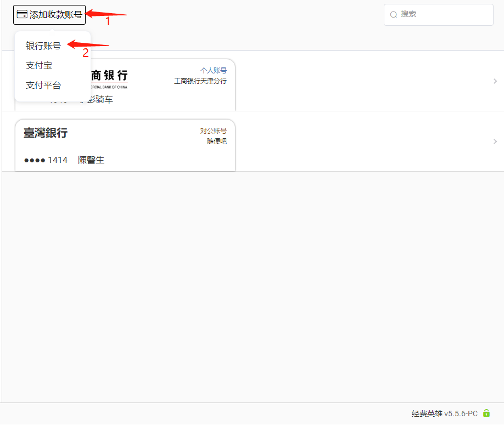
Task: Select 银行账号 from the dropdown menu
Action: 43,46
